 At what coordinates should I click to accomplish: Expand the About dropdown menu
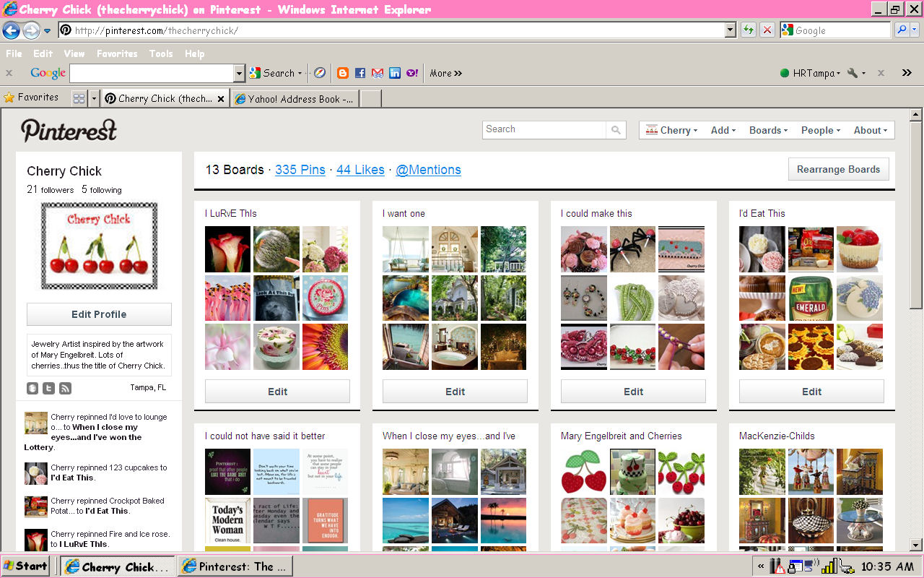tap(871, 130)
